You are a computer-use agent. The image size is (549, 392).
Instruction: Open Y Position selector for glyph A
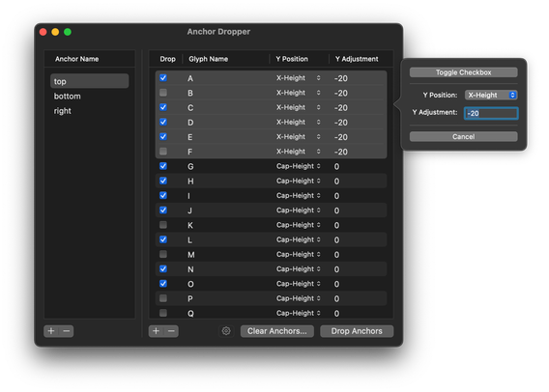(x=299, y=78)
